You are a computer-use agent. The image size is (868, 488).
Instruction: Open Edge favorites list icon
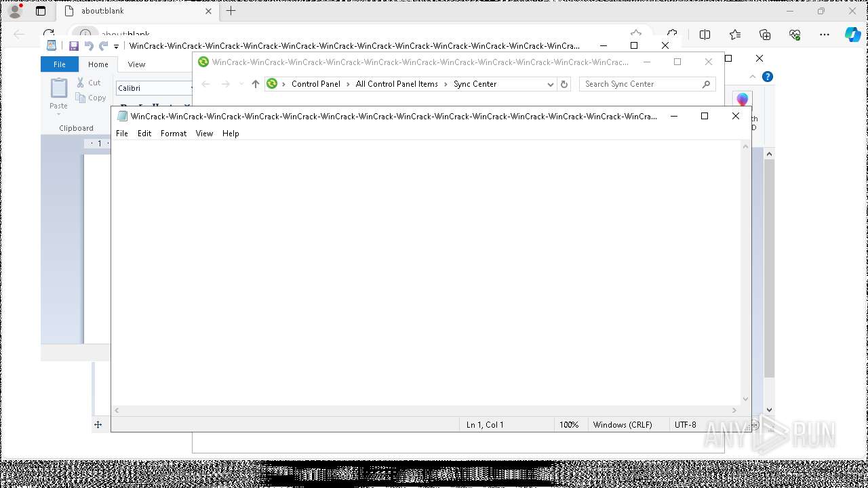[x=735, y=35]
